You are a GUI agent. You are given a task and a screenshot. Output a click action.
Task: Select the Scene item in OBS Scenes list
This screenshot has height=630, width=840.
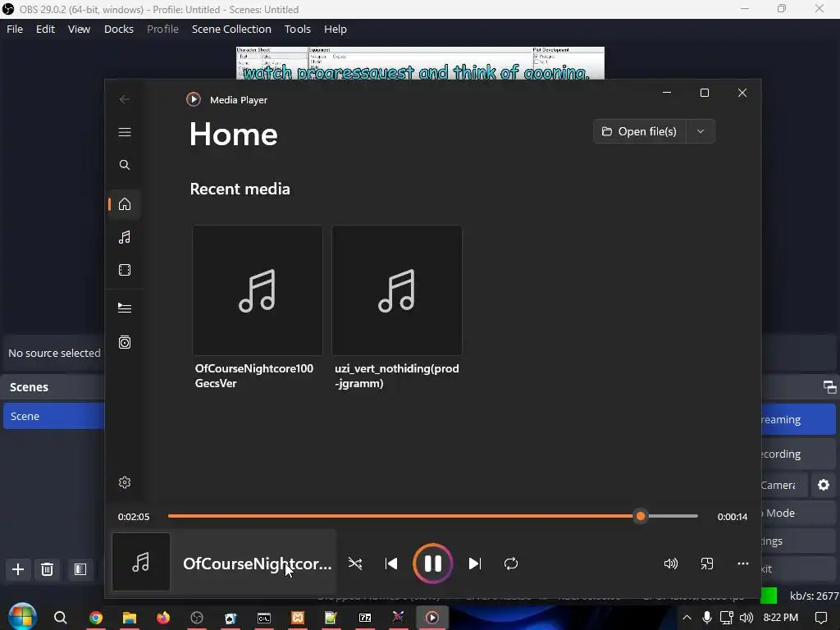click(x=53, y=416)
